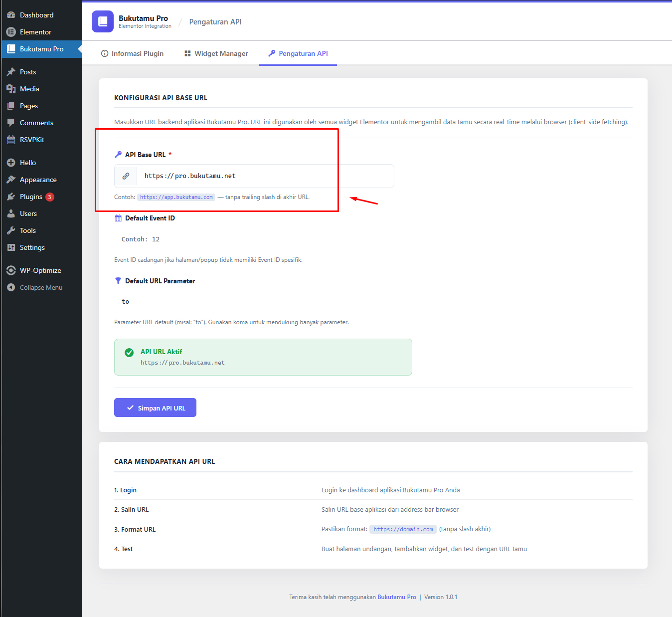Click the Bukutamu Pro logo icon
672x617 pixels.
(x=103, y=21)
